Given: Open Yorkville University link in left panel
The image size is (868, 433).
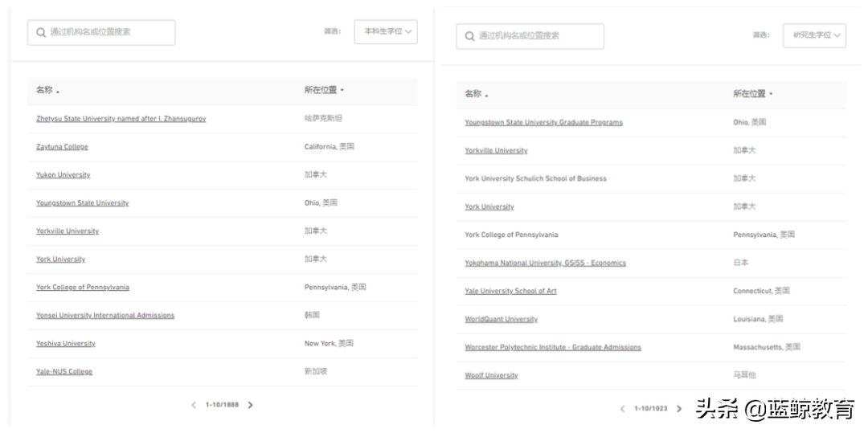Looking at the screenshot, I should pos(67,231).
